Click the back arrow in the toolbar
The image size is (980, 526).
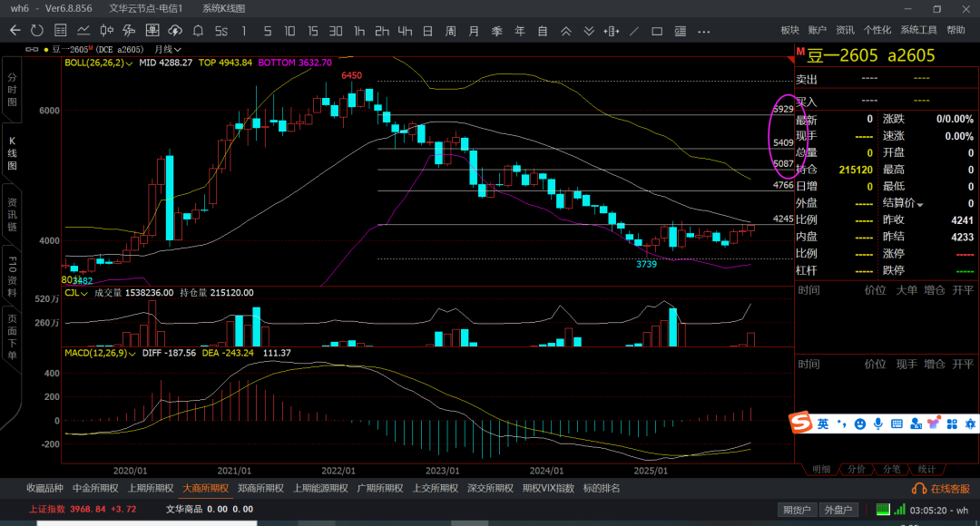(x=15, y=31)
